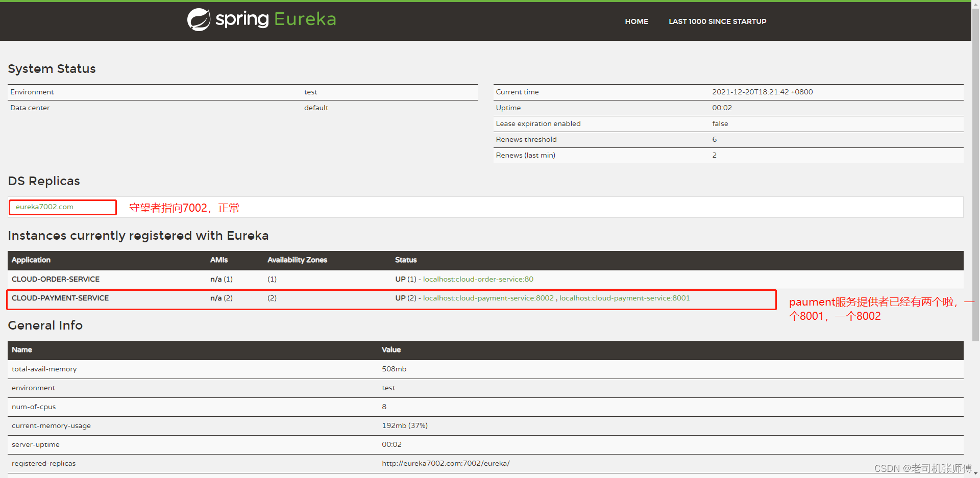Select the Data center value default
The width and height of the screenshot is (980, 478).
(316, 108)
